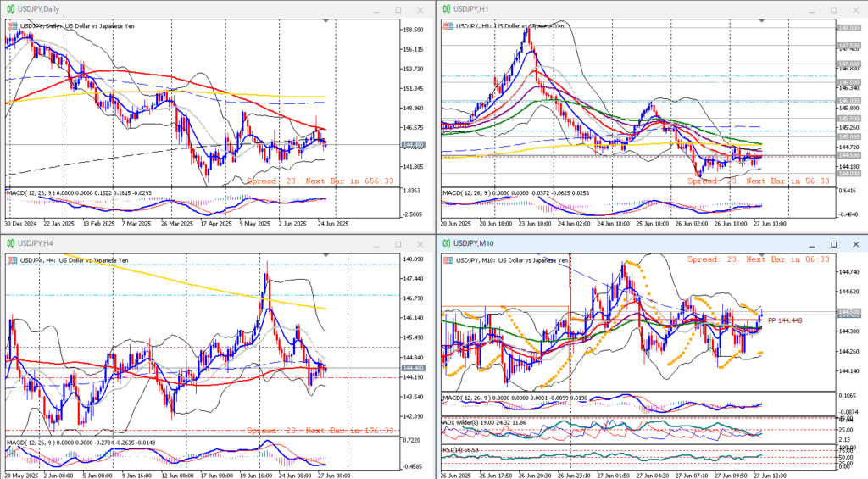Click the MACD(12,26,9) label in the H4 window
Image resolution: width=868 pixels, height=479 pixels.
(x=30, y=443)
